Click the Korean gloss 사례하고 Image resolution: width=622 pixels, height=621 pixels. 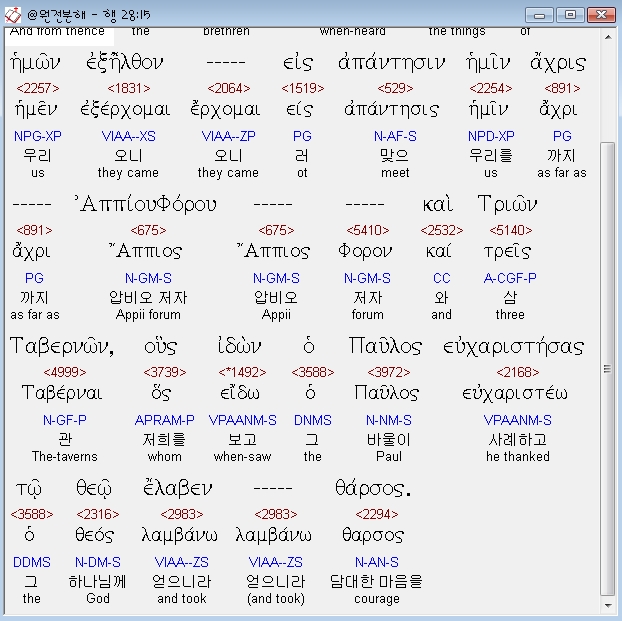tap(518, 440)
